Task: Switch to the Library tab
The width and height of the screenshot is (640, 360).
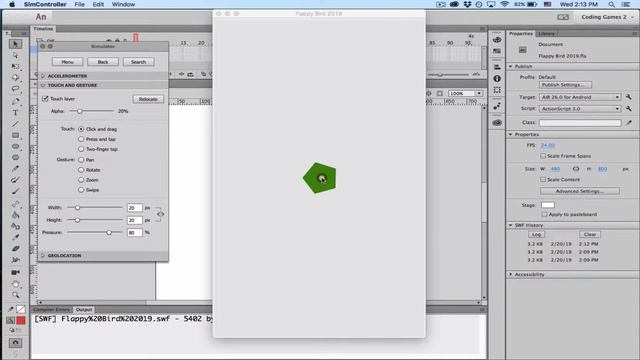Action: coord(546,33)
